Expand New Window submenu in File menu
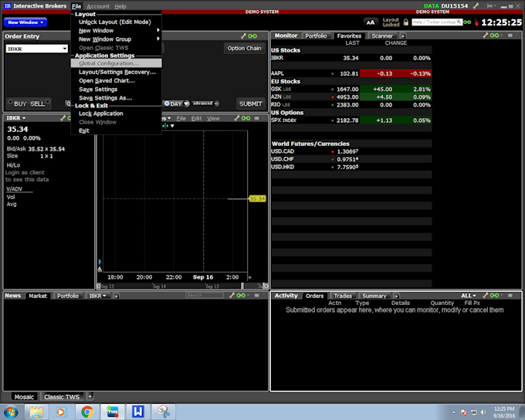 pos(116,30)
